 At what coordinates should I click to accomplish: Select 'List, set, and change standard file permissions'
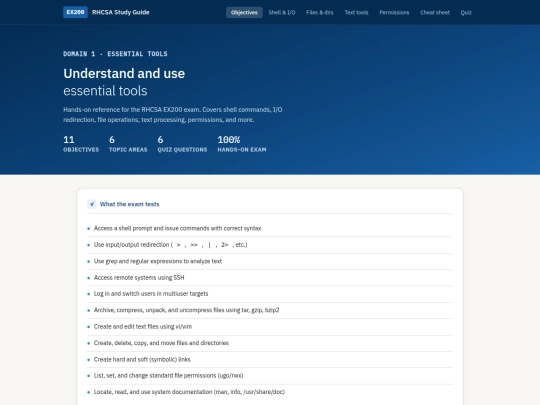(270, 376)
